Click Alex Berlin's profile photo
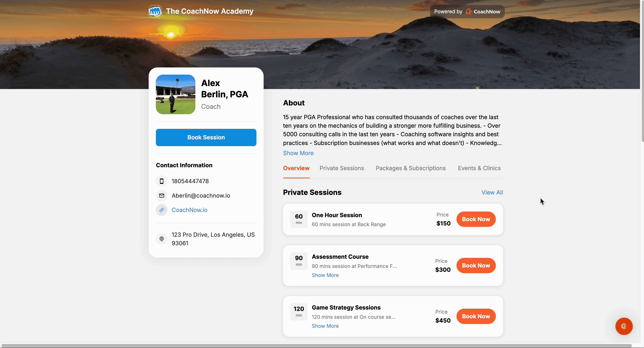The width and height of the screenshot is (644, 348). point(176,94)
